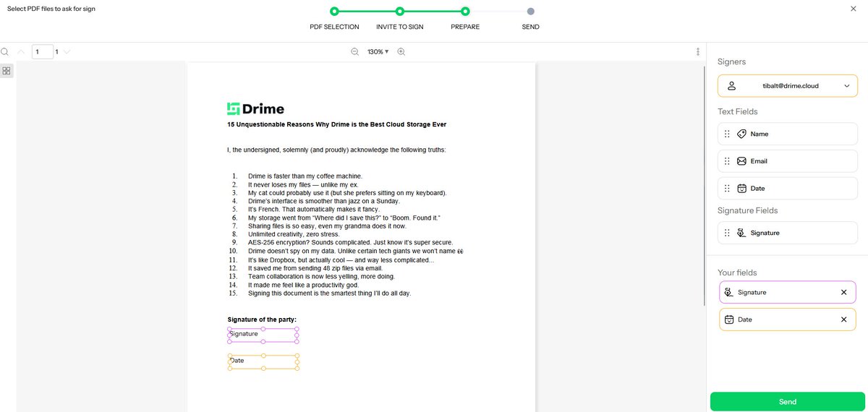Screen dimensions: 868x412
Task: Go to previous page with up arrow
Action: pos(20,52)
